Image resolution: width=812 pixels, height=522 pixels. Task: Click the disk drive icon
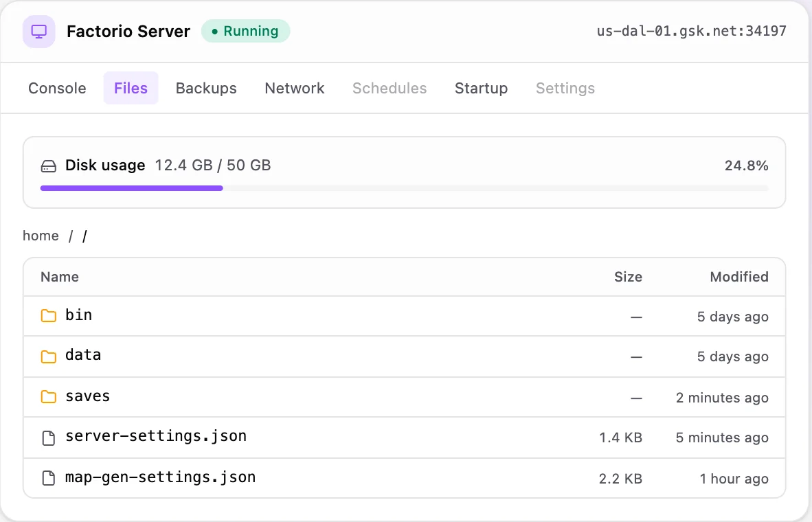pyautogui.click(x=48, y=166)
